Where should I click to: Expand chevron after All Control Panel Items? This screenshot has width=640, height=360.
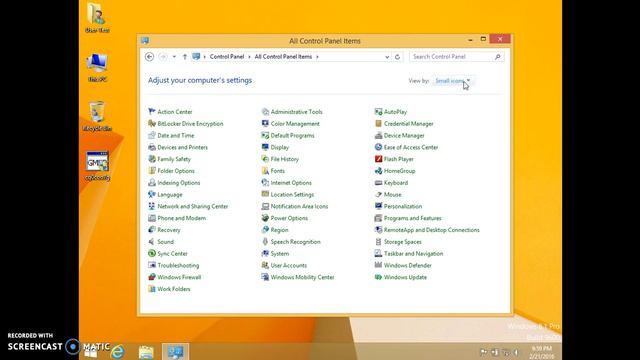pos(317,57)
